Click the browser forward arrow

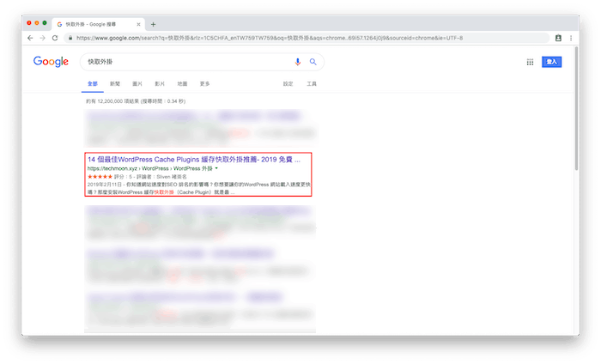[x=43, y=38]
